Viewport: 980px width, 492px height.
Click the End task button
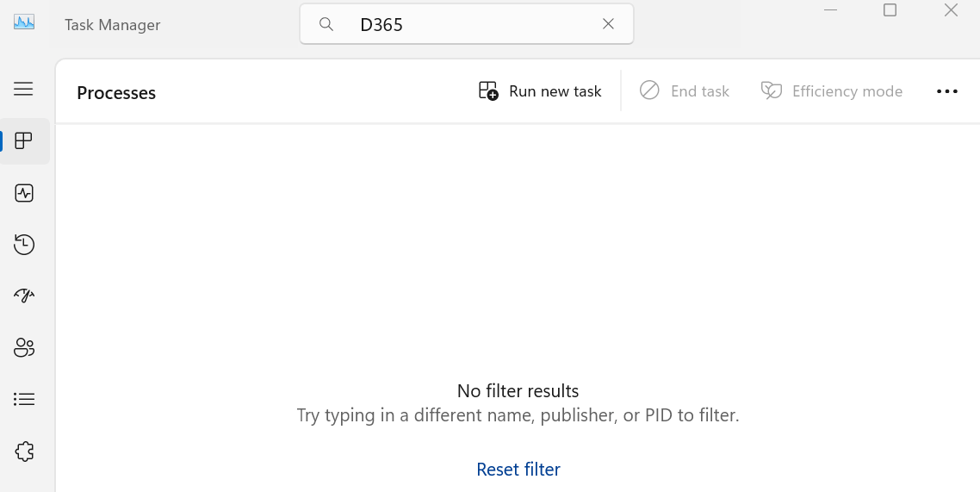(685, 91)
